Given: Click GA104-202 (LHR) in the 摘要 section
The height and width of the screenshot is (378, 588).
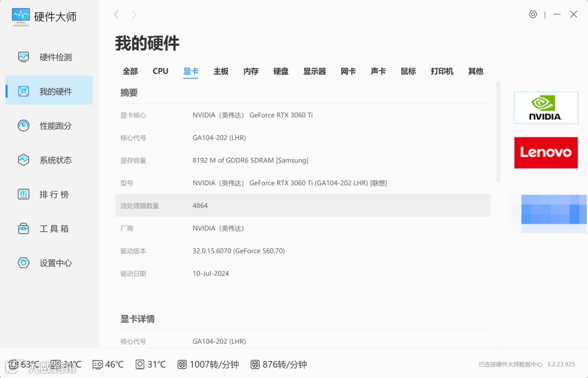Looking at the screenshot, I should (219, 138).
